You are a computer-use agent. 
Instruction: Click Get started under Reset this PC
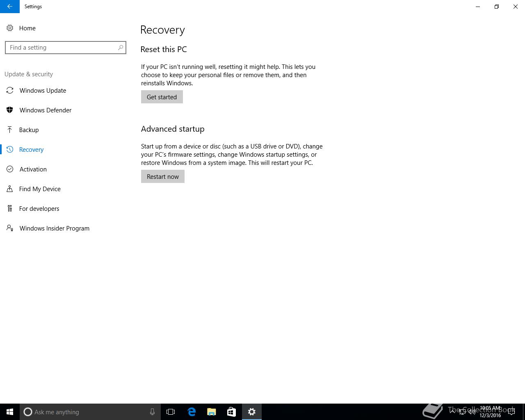162,97
